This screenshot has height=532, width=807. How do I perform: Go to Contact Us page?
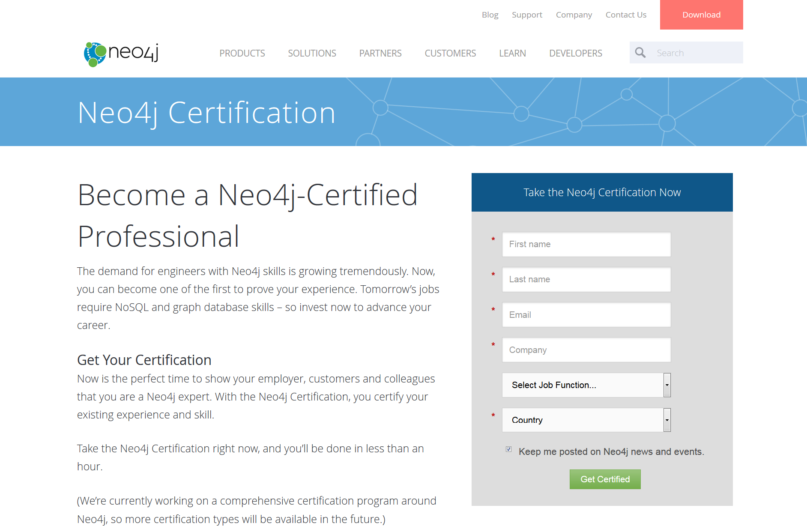(626, 15)
